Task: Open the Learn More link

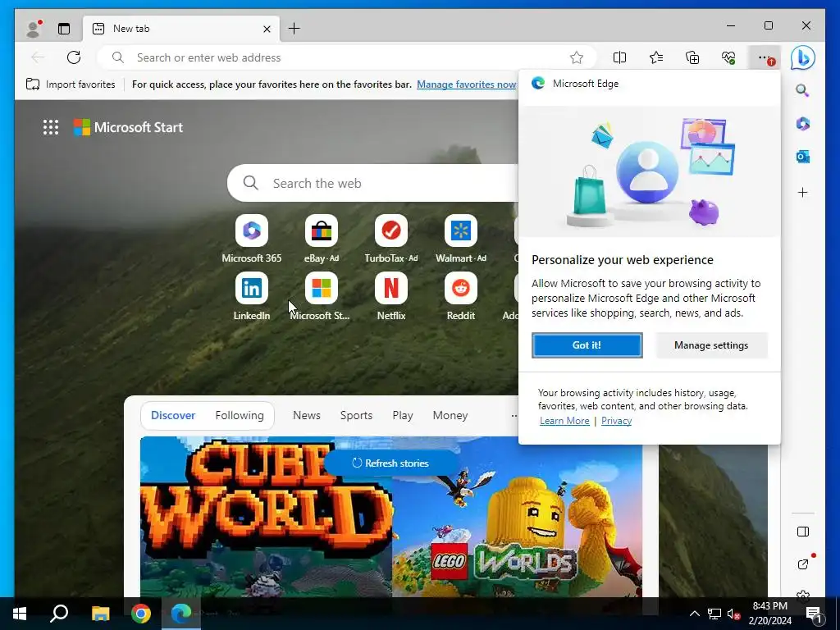Action: pyautogui.click(x=564, y=421)
